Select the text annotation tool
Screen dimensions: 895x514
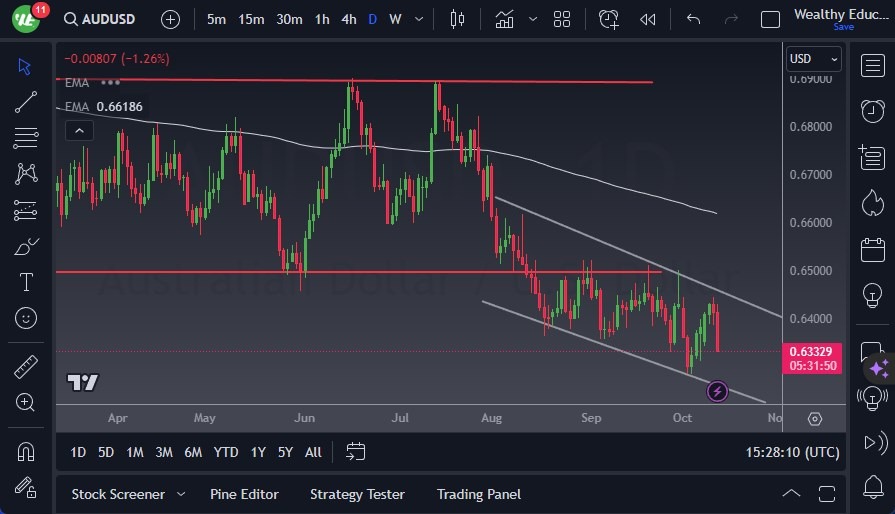click(26, 282)
